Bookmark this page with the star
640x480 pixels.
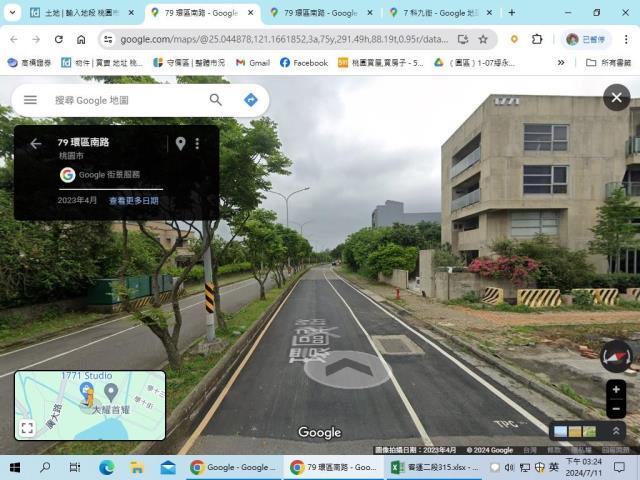tap(483, 39)
